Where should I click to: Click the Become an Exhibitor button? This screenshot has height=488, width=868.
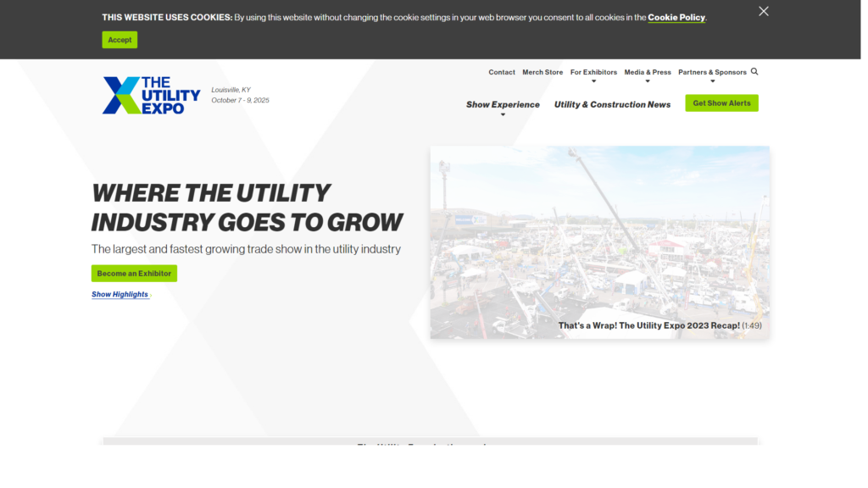(135, 275)
